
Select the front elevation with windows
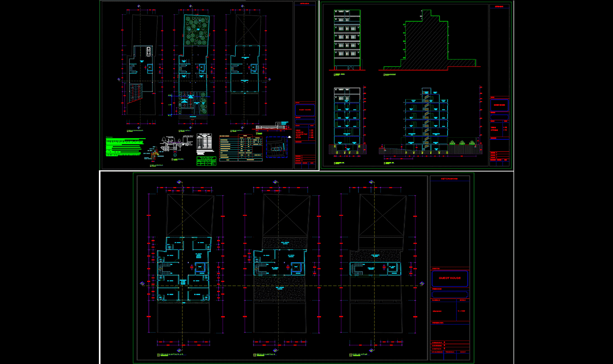347,40
